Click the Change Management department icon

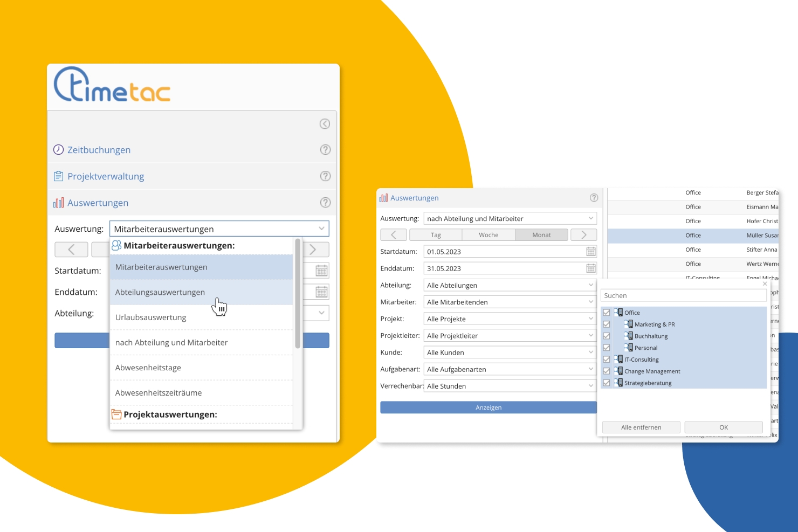pos(618,371)
